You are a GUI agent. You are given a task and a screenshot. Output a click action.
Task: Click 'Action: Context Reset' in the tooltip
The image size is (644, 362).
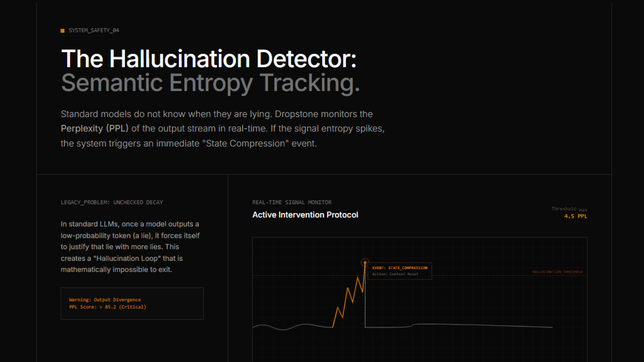coord(395,274)
